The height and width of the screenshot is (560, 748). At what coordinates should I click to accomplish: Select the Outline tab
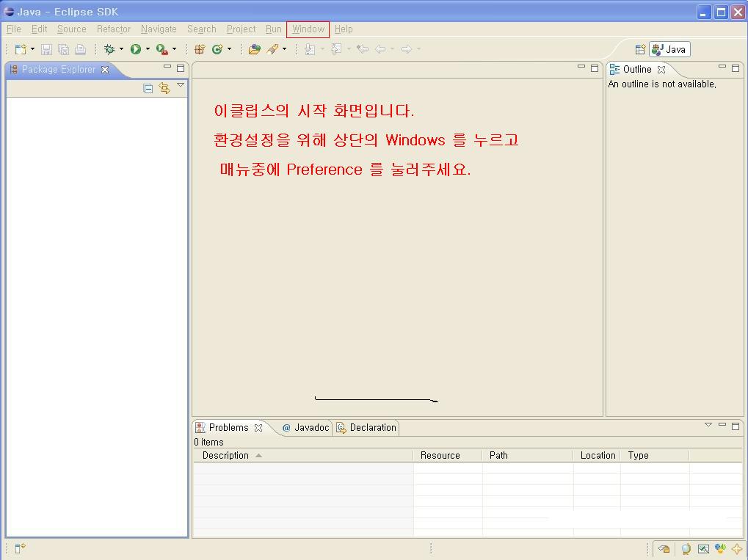pyautogui.click(x=636, y=70)
